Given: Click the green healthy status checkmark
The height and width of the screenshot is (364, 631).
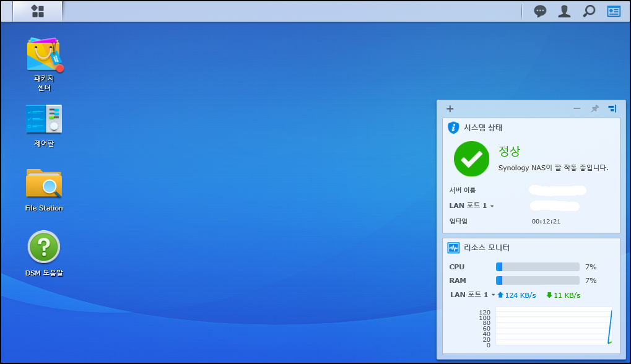Looking at the screenshot, I should click(471, 159).
